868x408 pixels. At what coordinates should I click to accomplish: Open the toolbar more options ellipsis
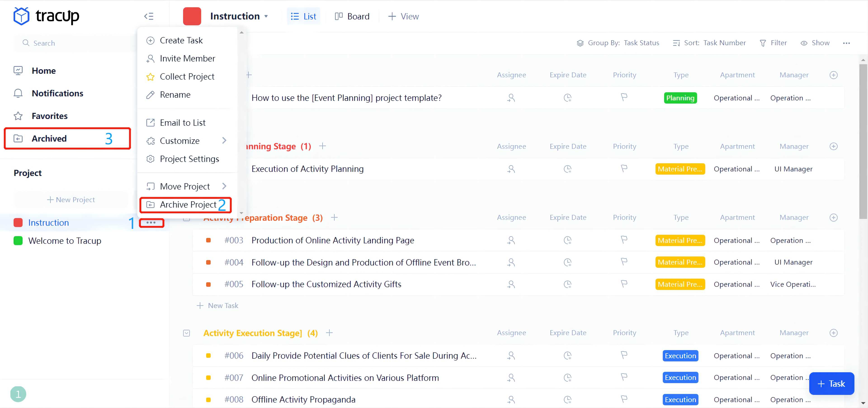click(846, 43)
